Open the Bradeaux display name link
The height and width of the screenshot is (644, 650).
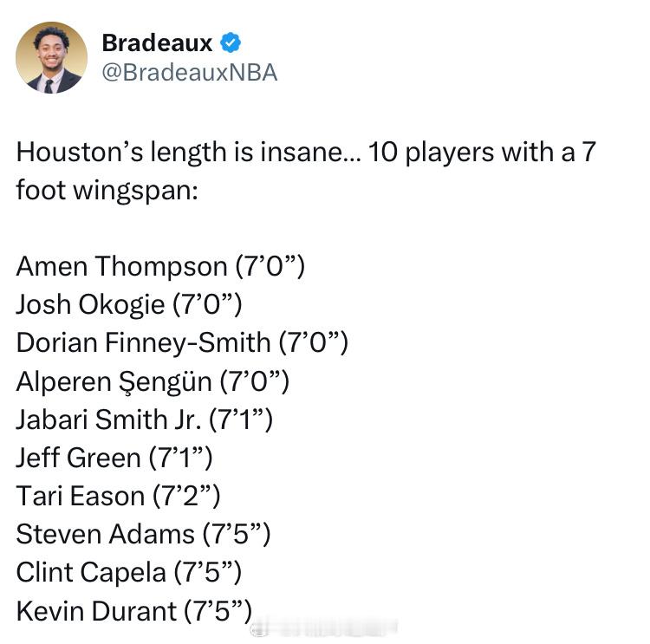pyautogui.click(x=157, y=42)
